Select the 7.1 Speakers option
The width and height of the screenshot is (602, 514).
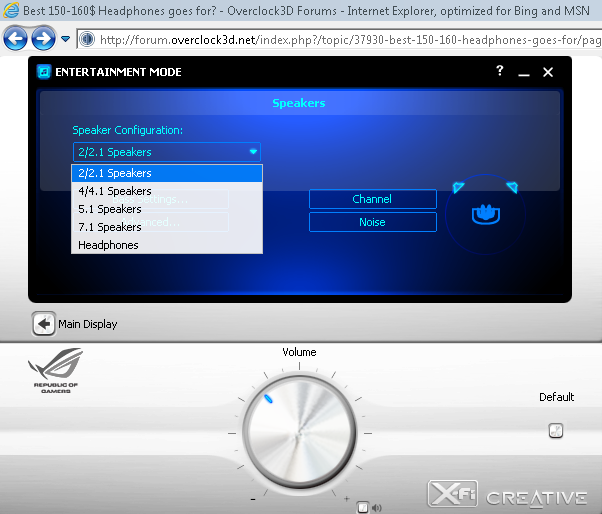[167, 227]
